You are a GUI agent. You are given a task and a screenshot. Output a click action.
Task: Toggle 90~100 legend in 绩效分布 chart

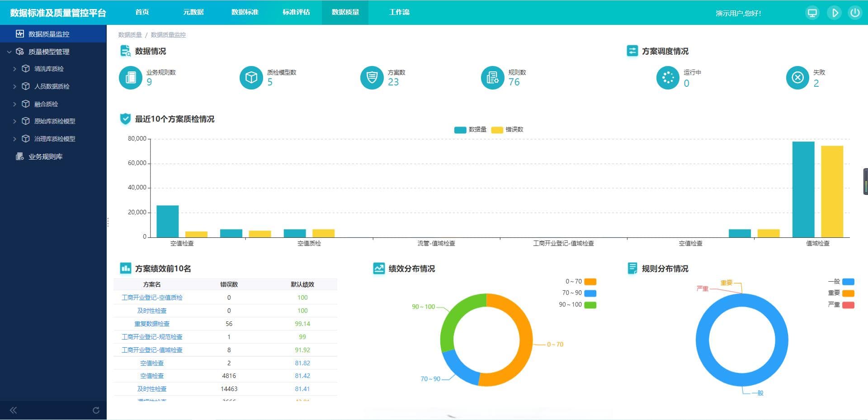click(577, 305)
